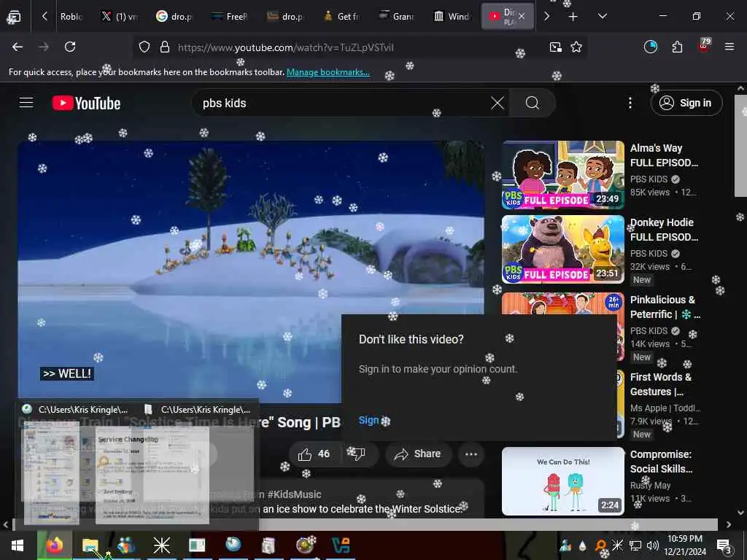This screenshot has height=560, width=747.
Task: Bookmark this page with star icon
Action: click(576, 47)
